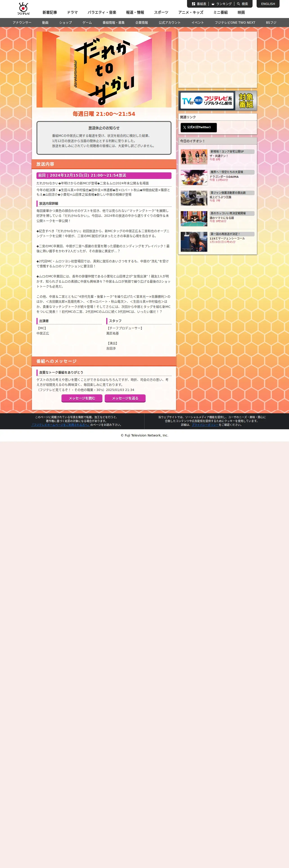This screenshot has width=289, height=868.
Task: Click the 吉田渉 staff name
Action: click(x=111, y=348)
